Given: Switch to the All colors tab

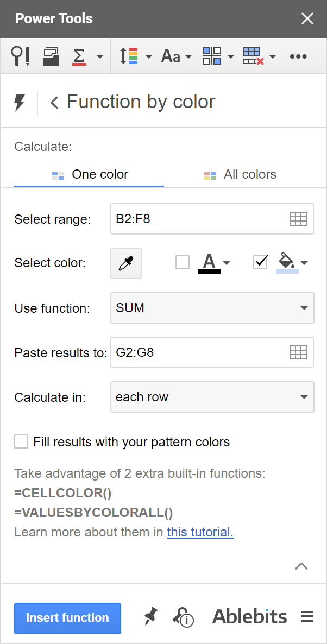Looking at the screenshot, I should [x=240, y=174].
